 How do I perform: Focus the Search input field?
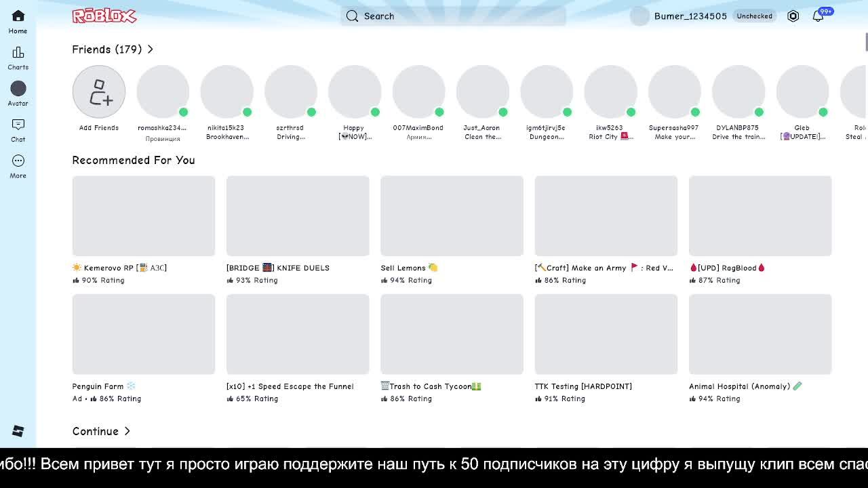click(453, 16)
